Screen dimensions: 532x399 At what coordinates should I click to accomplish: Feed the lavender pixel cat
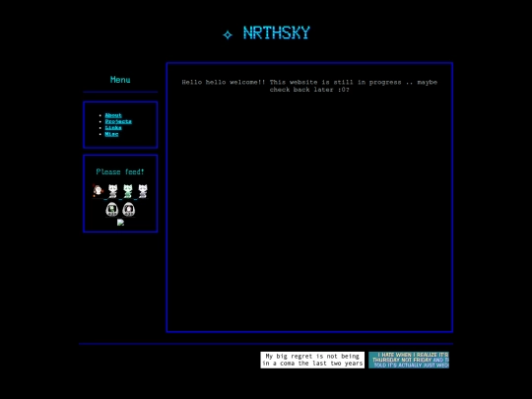tap(143, 191)
